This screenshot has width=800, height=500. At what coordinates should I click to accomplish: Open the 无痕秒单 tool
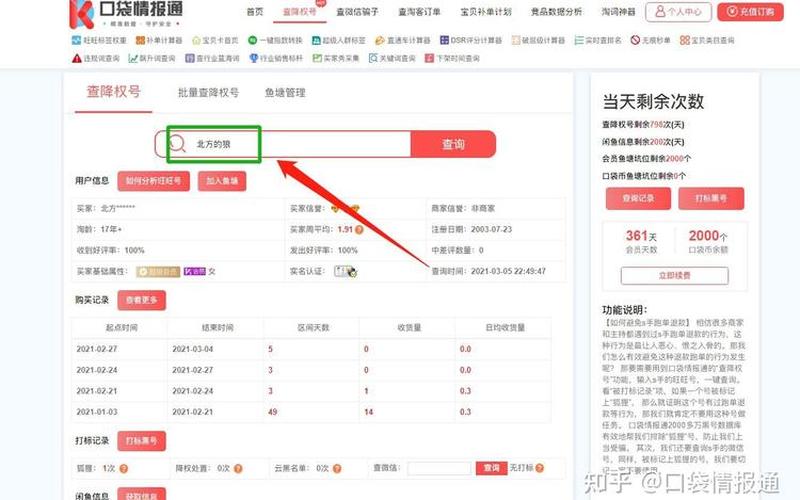[651, 40]
